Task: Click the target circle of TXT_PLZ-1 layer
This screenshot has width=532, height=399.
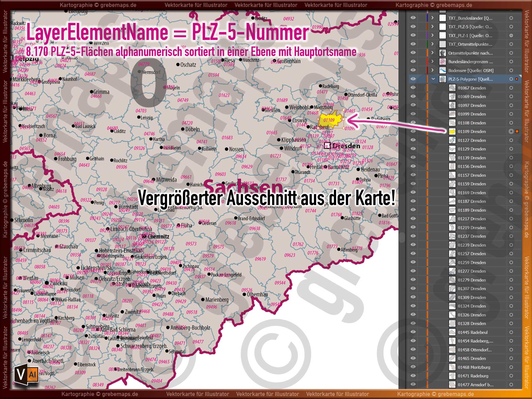Action: click(x=511, y=35)
